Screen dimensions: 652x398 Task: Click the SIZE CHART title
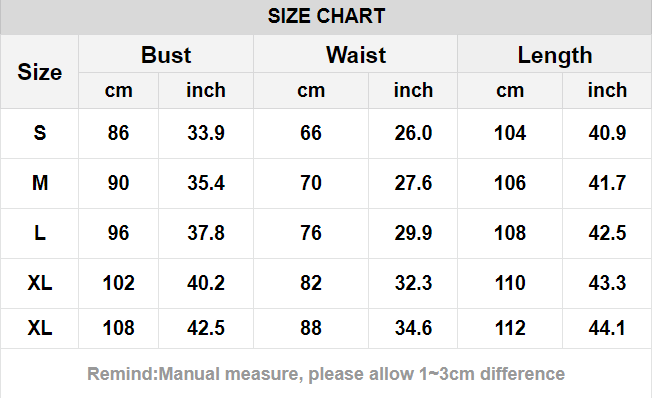click(326, 17)
